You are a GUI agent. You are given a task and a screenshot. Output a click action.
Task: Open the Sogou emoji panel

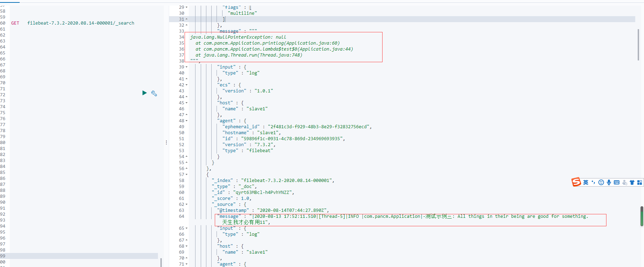601,182
